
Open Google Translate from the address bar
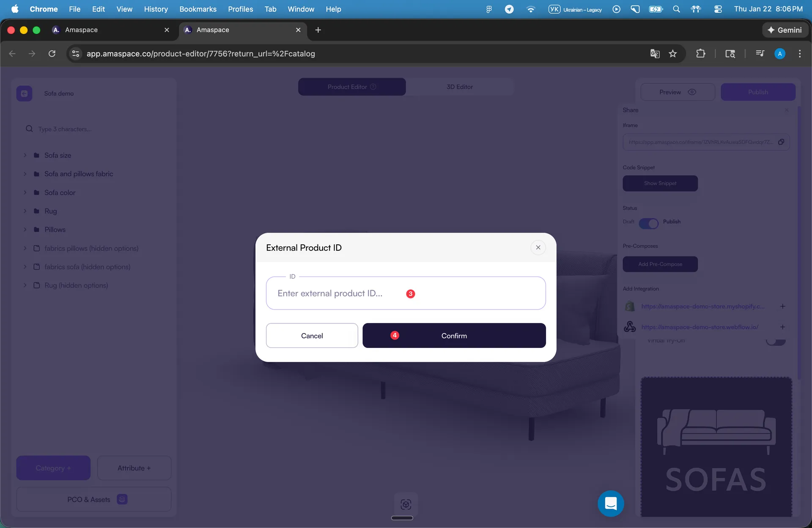click(655, 54)
